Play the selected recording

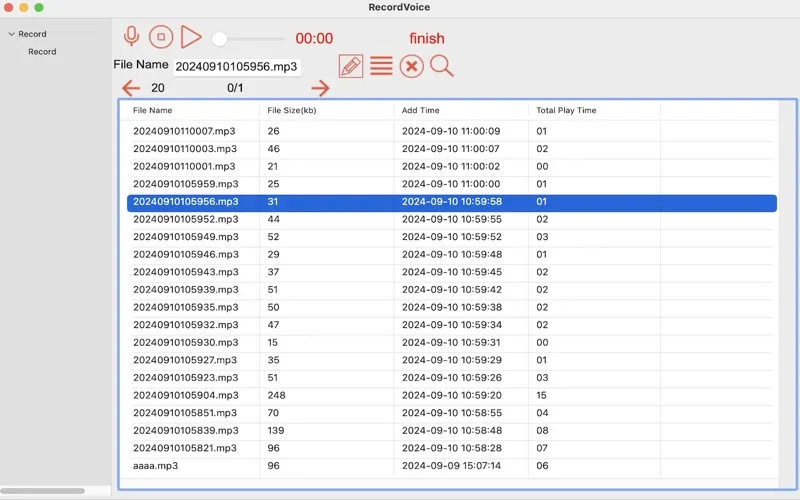pos(191,37)
